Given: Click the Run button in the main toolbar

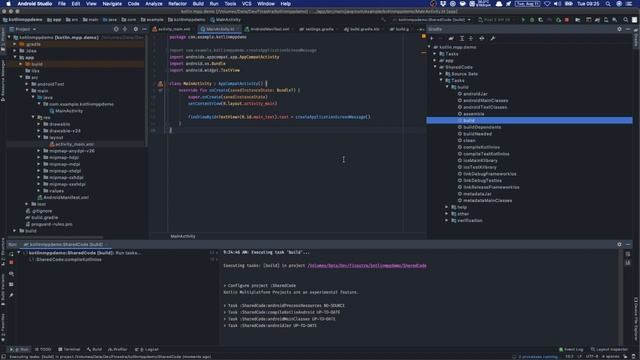Looking at the screenshot, I should click(523, 20).
